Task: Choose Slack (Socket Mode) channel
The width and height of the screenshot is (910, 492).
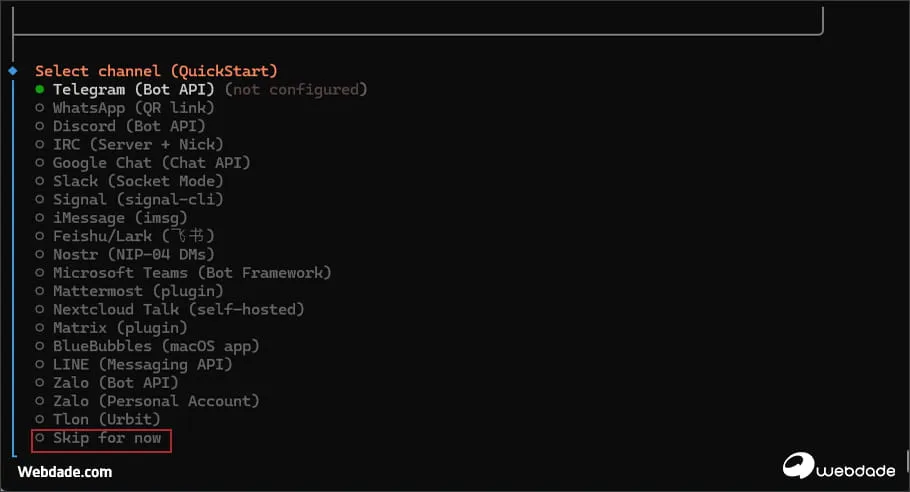Action: click(138, 181)
